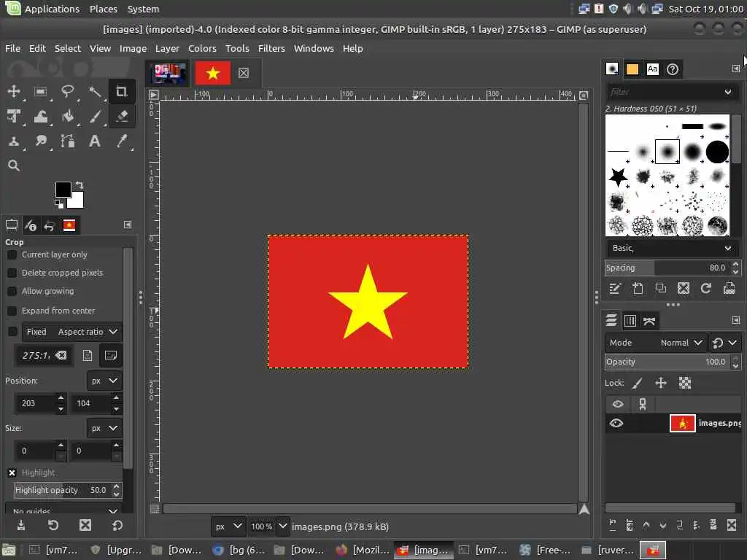Open the Filters menu

point(271,49)
